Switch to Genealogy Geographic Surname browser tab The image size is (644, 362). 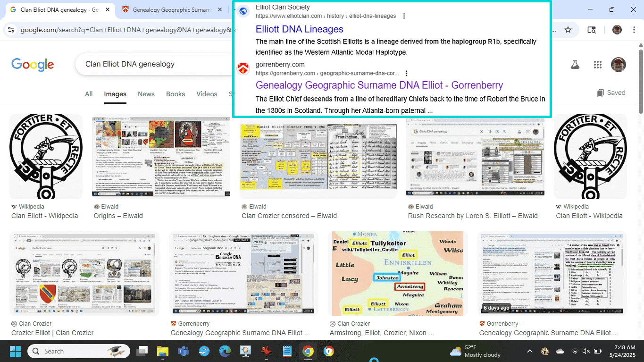point(170,9)
